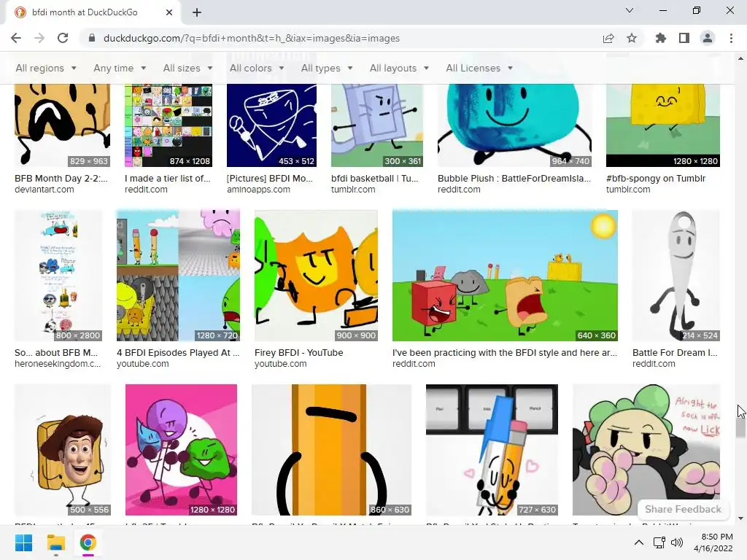Close the bfdi month tab
This screenshot has height=560, width=747.
169,12
